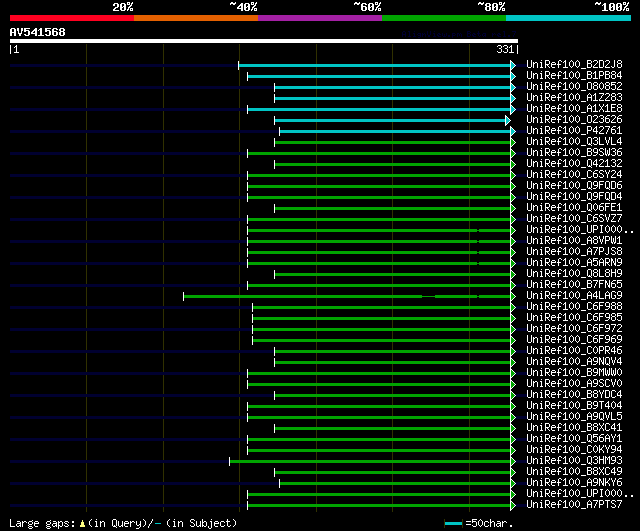Select the UniRef100_B8XC41 label
The width and height of the screenshot is (640, 531).
tap(574, 428)
